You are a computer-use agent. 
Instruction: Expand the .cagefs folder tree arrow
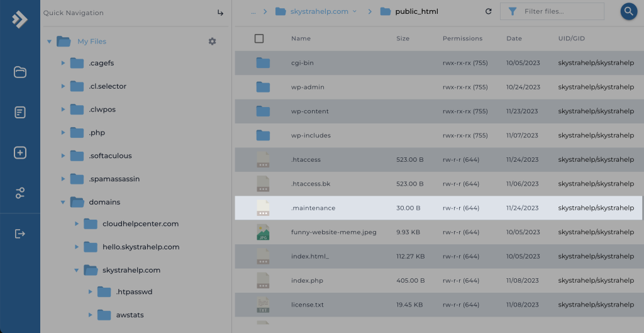(x=63, y=63)
